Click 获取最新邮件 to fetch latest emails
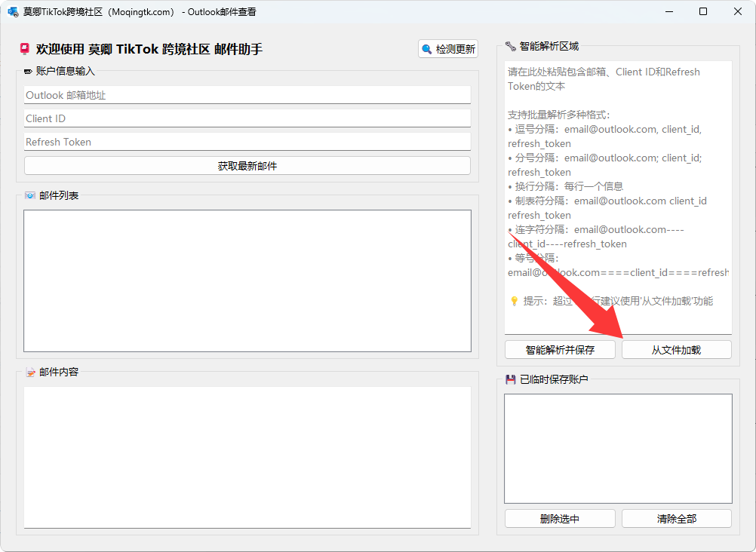Screen dimensions: 756x552 [247, 166]
